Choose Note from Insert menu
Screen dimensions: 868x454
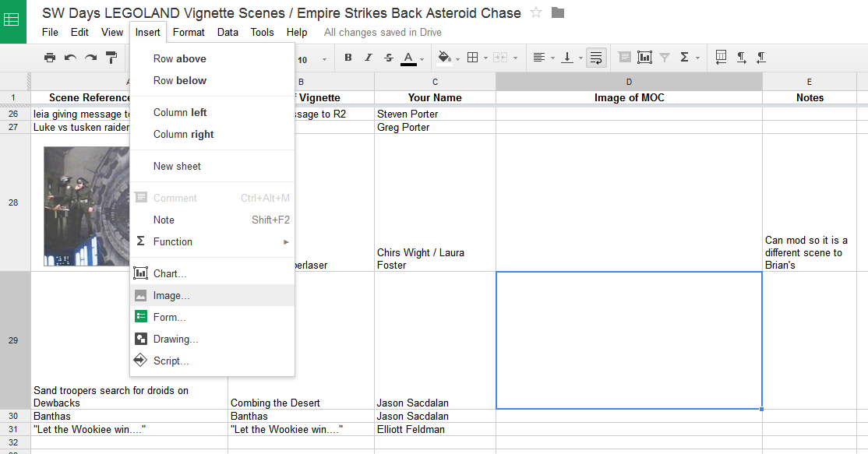212,220
